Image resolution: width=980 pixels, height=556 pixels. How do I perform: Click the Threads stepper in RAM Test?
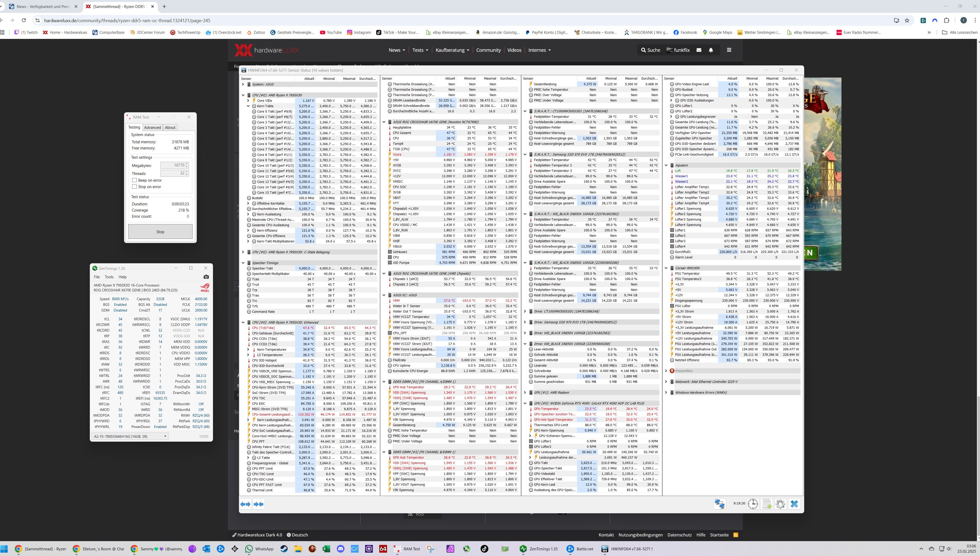pyautogui.click(x=187, y=173)
